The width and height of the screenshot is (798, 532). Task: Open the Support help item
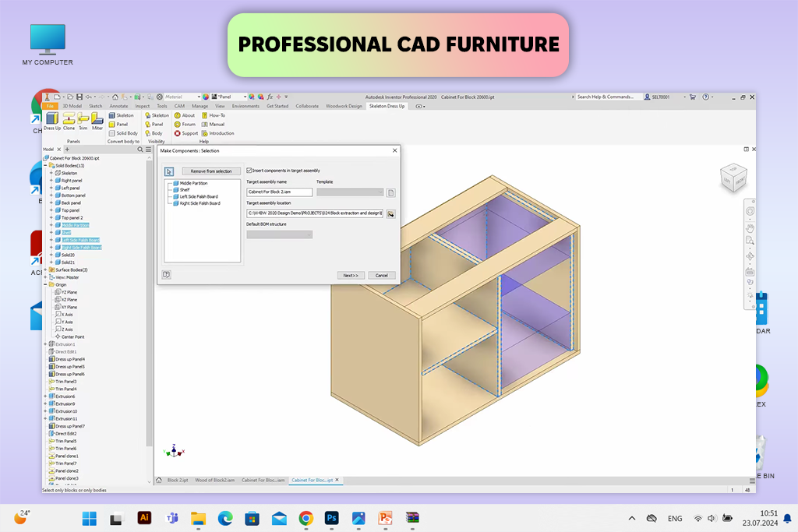click(x=185, y=133)
